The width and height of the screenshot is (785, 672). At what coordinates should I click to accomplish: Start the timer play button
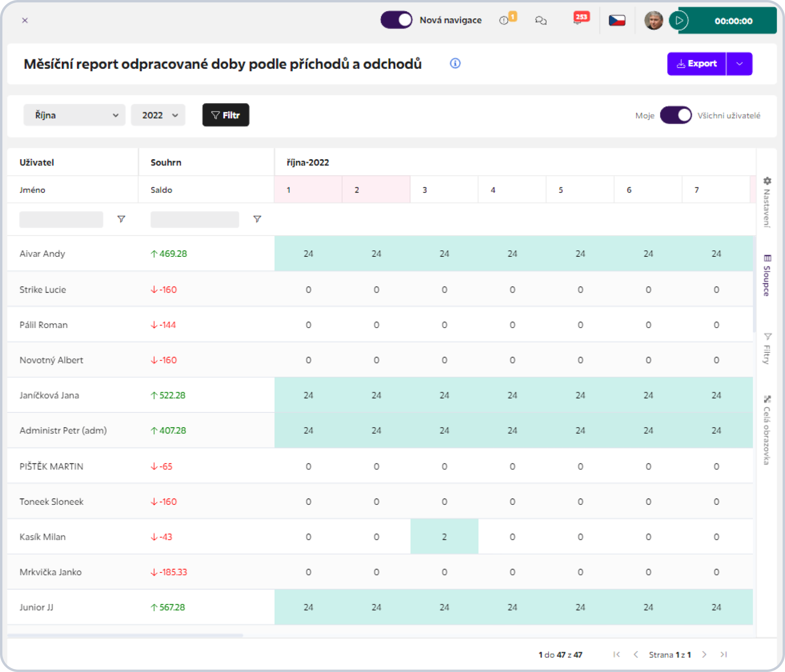pos(679,21)
